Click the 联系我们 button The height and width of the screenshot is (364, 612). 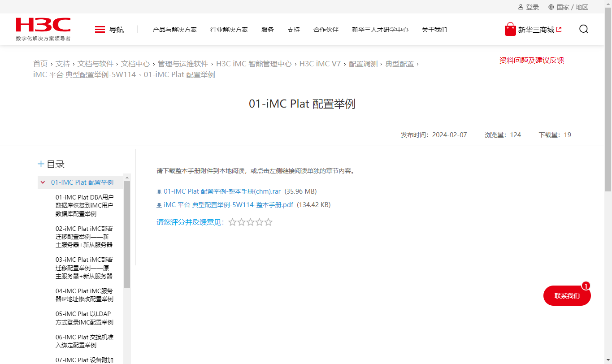tap(567, 296)
